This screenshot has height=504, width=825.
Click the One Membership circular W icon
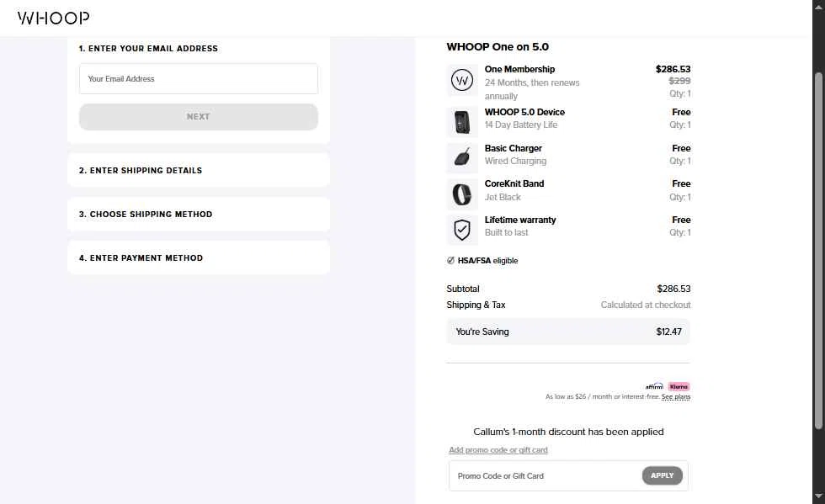tap(462, 80)
